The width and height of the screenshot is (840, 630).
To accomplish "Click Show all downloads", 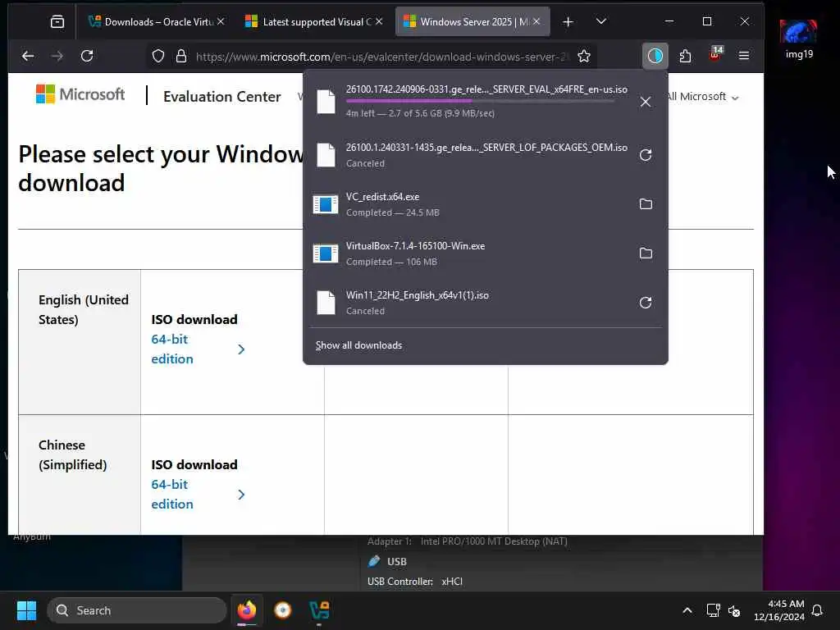I will [358, 345].
